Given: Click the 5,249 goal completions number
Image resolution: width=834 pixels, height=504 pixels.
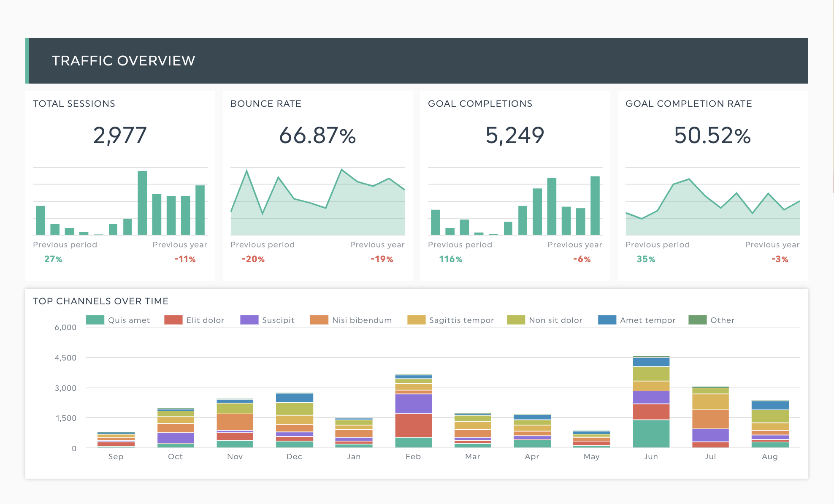Looking at the screenshot, I should [515, 135].
